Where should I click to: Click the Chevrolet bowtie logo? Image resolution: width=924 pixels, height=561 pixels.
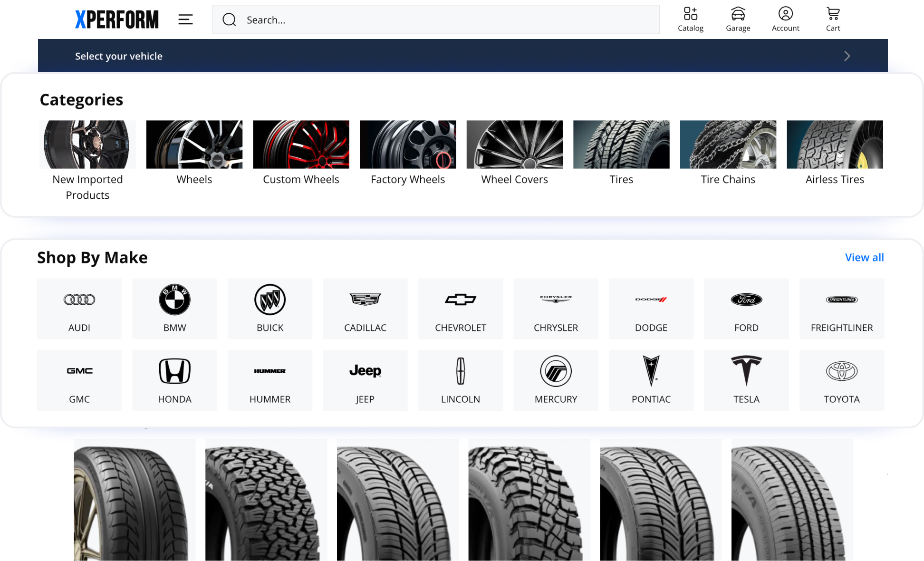coord(460,300)
